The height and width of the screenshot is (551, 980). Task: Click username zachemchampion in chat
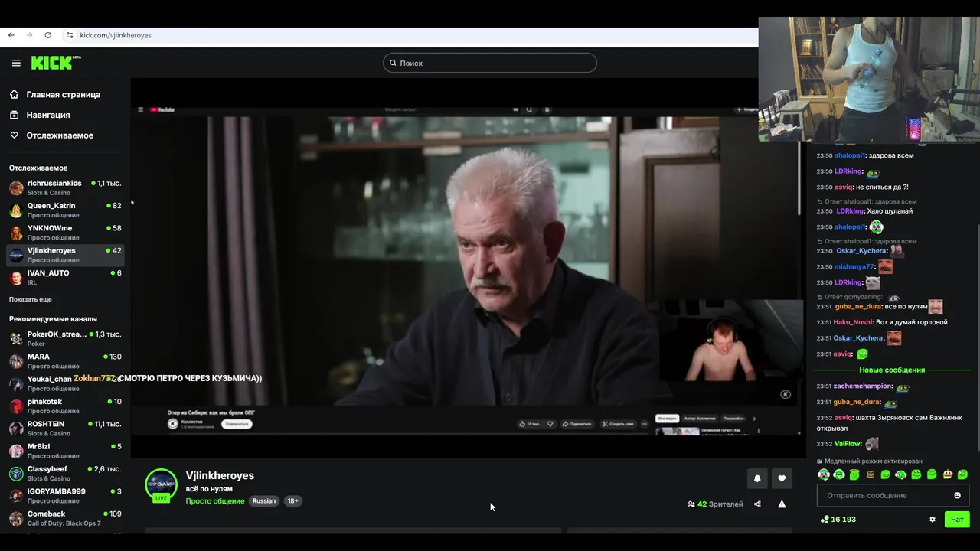click(x=862, y=386)
